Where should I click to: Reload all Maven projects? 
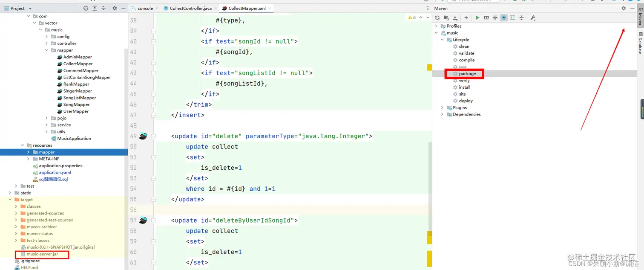437,17
